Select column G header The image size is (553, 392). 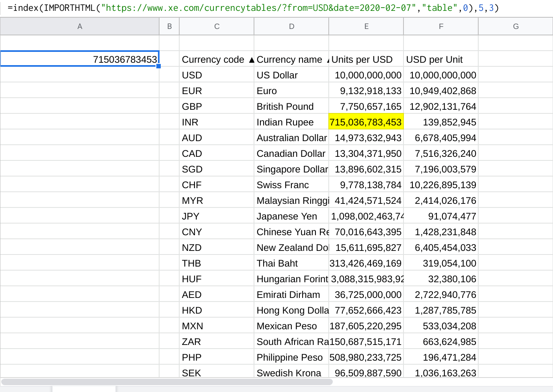coord(516,26)
